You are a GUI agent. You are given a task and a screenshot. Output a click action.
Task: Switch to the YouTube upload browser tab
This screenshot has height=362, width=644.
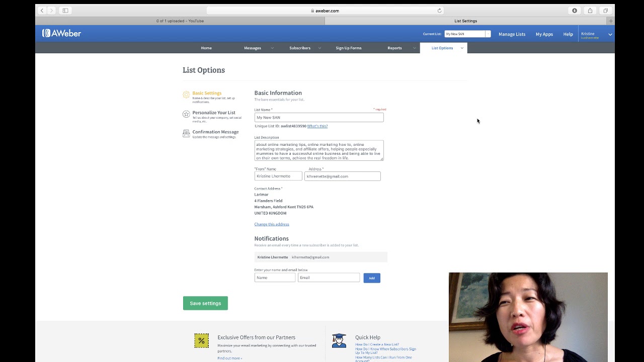[x=180, y=21]
